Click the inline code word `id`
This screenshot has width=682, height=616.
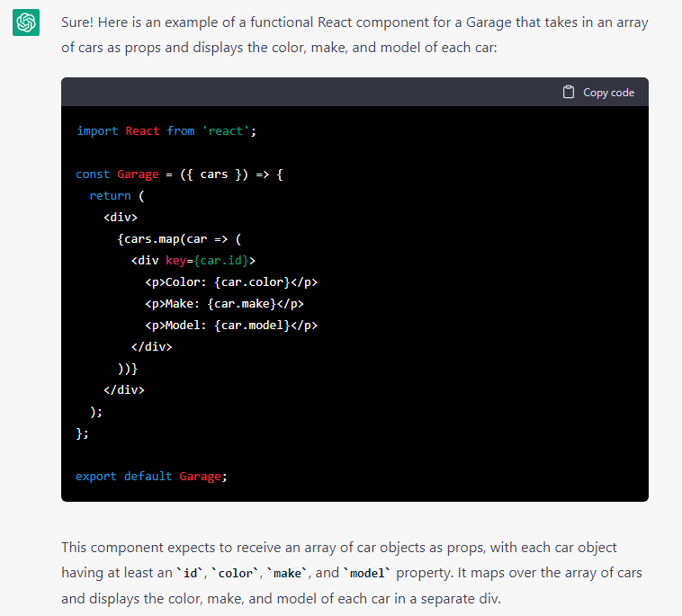pyautogui.click(x=190, y=574)
